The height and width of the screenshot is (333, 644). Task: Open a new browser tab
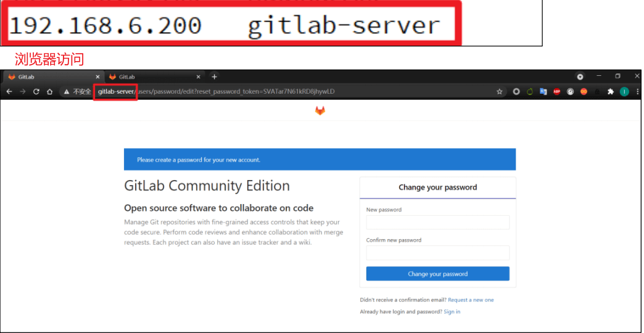pos(214,76)
